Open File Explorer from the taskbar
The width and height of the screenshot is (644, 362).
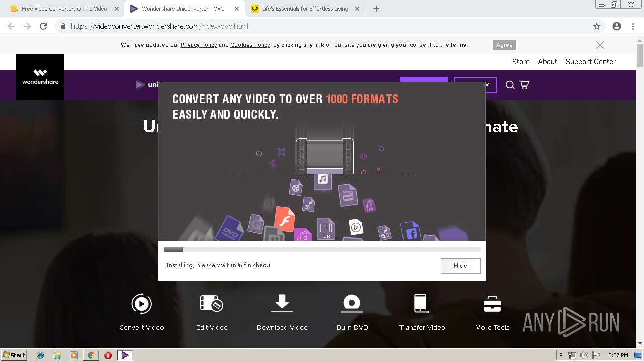pyautogui.click(x=57, y=355)
